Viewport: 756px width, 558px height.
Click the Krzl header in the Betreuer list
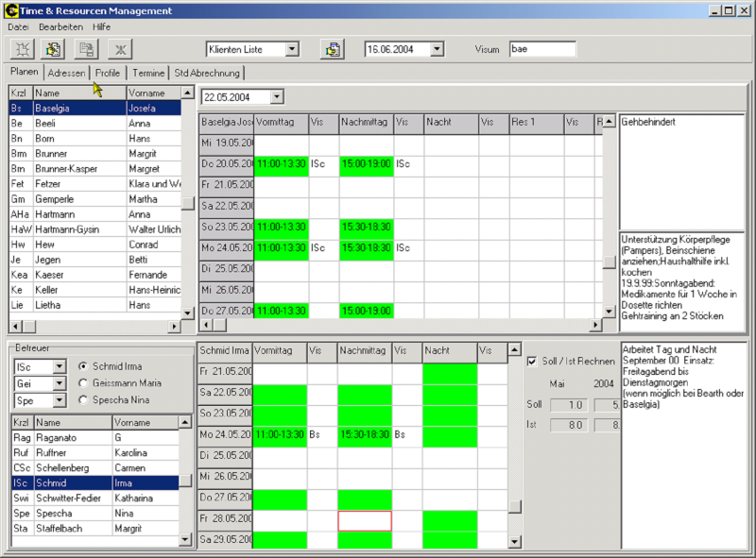pyautogui.click(x=22, y=423)
